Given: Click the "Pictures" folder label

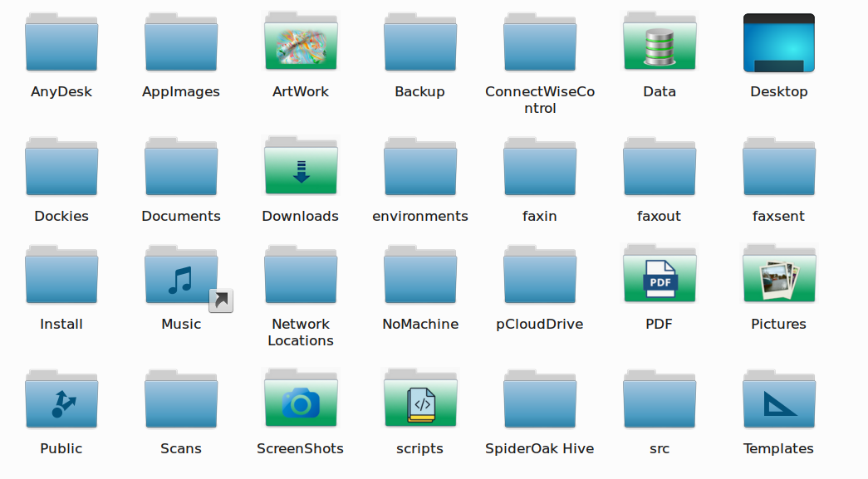Looking at the screenshot, I should (x=779, y=324).
